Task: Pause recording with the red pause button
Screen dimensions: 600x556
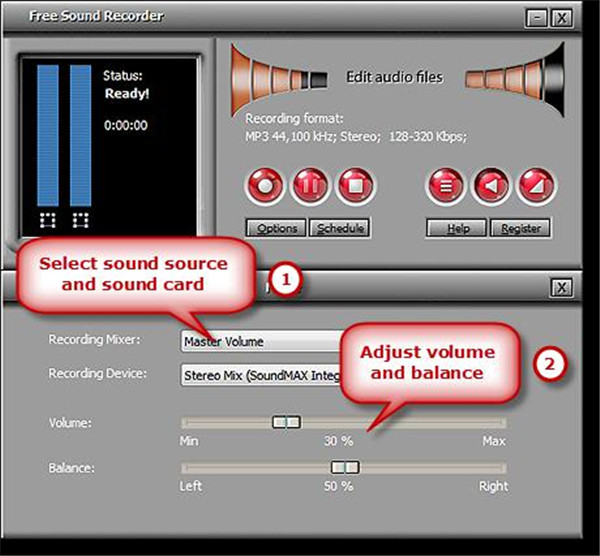Action: [x=310, y=186]
